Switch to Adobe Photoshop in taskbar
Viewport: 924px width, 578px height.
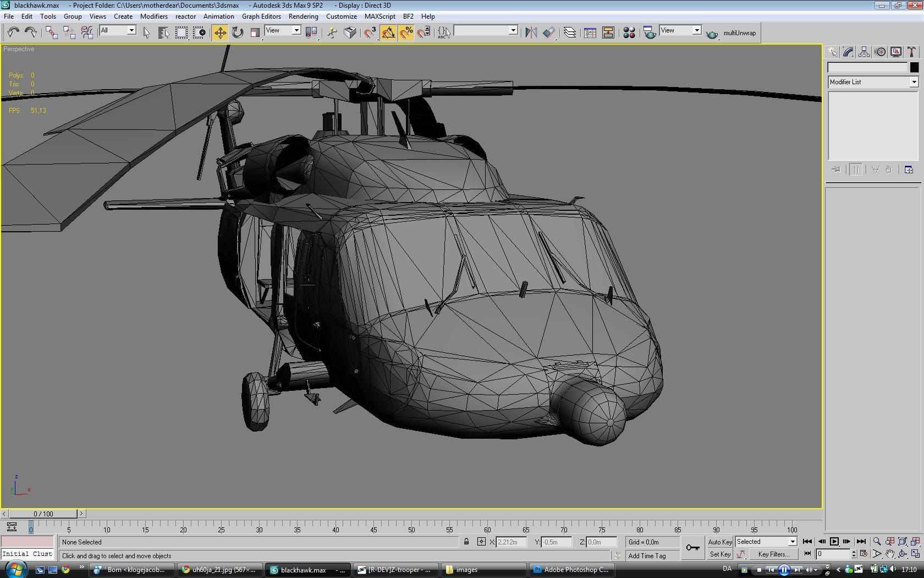tap(572, 570)
